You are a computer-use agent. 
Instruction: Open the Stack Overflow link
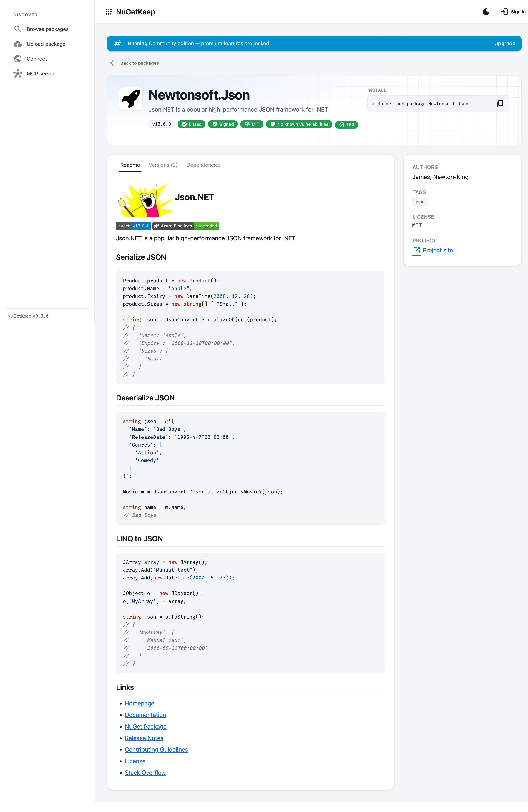(145, 773)
